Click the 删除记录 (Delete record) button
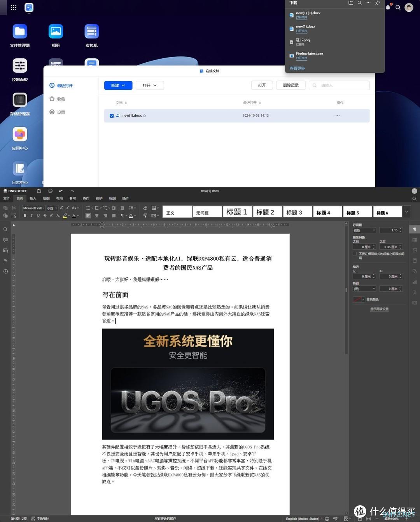The height and width of the screenshot is (522, 420). click(291, 85)
